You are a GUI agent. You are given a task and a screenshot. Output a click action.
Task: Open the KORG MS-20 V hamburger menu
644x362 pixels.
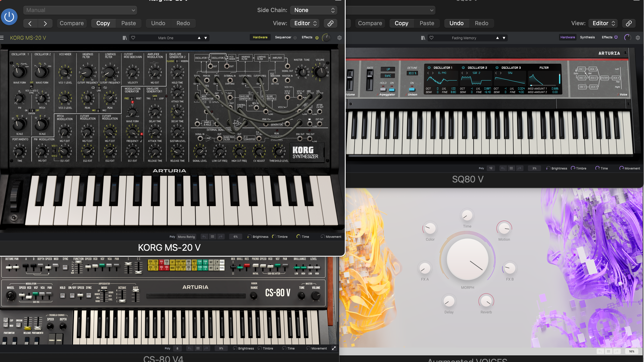point(2,38)
